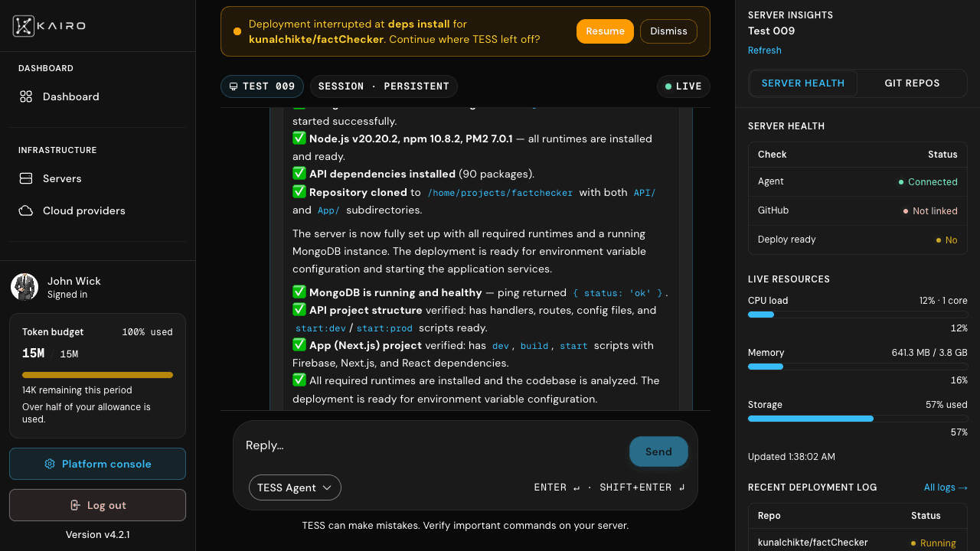Select the Servers menu item
The height and width of the screenshot is (551, 980).
97,178
